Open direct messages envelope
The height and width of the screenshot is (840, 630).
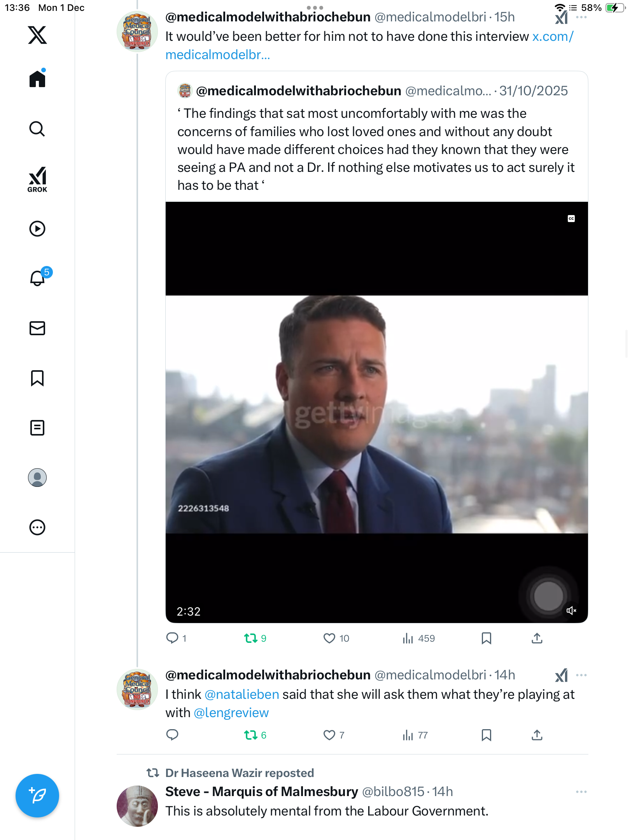[37, 328]
